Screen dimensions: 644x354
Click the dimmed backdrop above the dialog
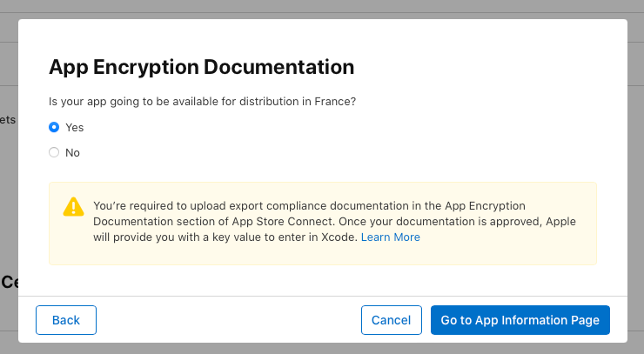pyautogui.click(x=322, y=9)
